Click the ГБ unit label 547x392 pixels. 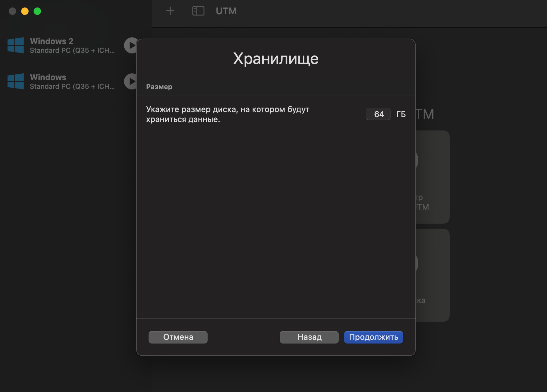(x=401, y=114)
